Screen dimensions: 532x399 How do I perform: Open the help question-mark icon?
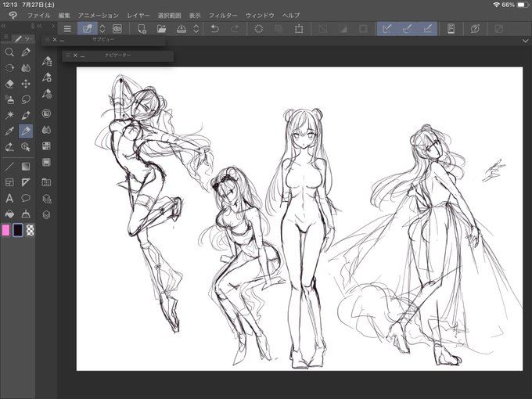click(x=475, y=29)
